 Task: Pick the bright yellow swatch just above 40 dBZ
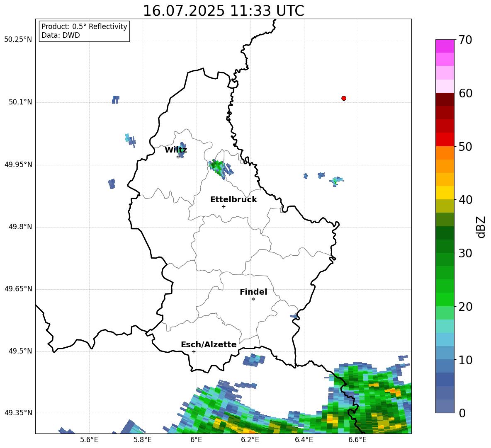point(445,193)
